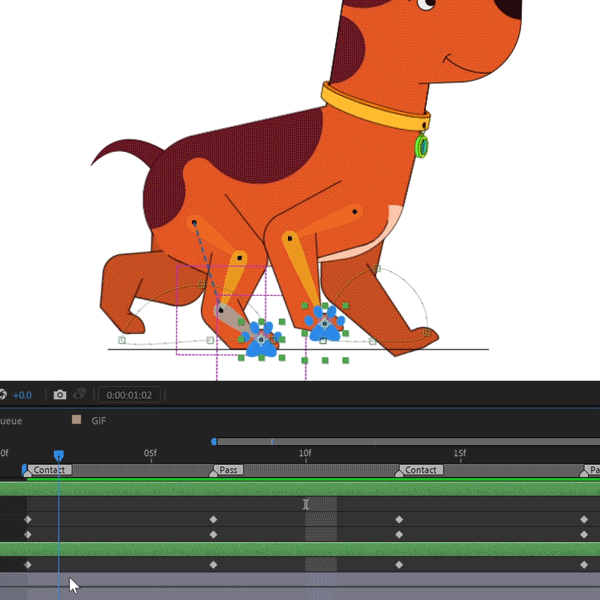The width and height of the screenshot is (600, 600).
Task: Select the top-row keyframe under second Contact marker
Action: click(399, 519)
